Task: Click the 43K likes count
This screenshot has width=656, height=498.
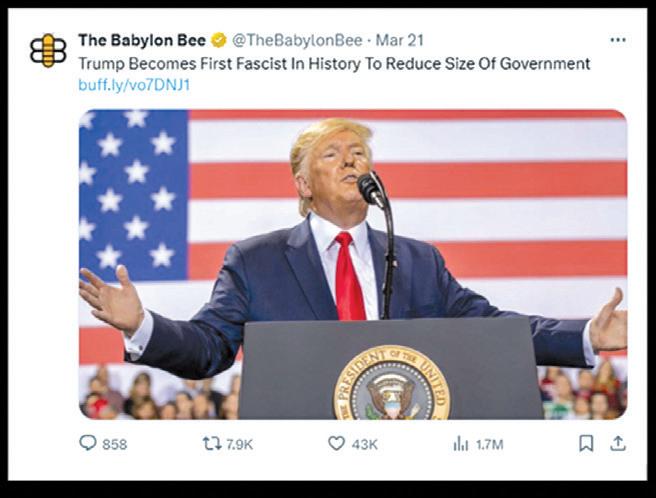Action: pyautogui.click(x=364, y=444)
